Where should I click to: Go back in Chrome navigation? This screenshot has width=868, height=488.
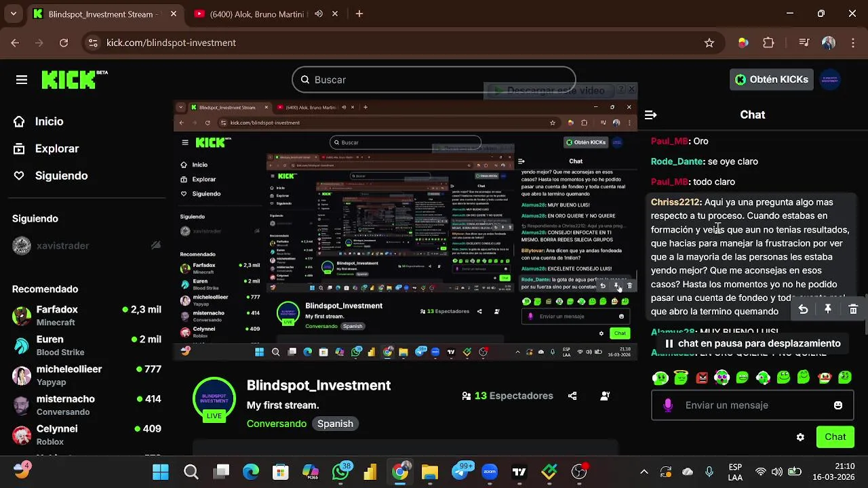click(x=15, y=43)
